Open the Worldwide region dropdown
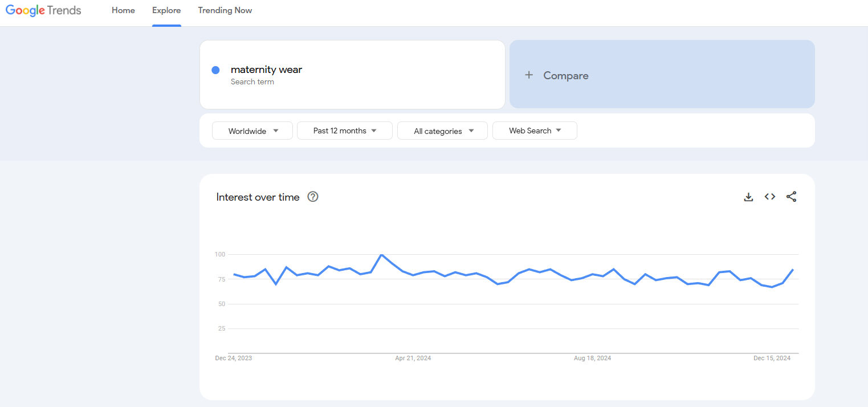The image size is (868, 407). click(x=252, y=131)
